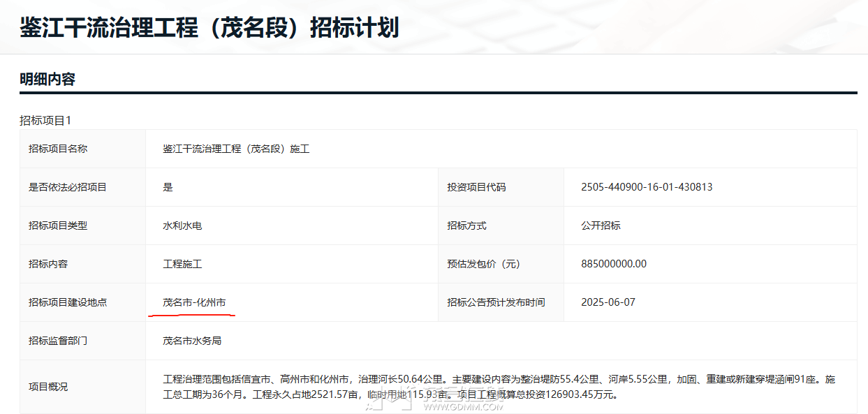Screen dimensions: 868x414
Task: Click the 公开招标 bidding method value
Action: point(601,226)
